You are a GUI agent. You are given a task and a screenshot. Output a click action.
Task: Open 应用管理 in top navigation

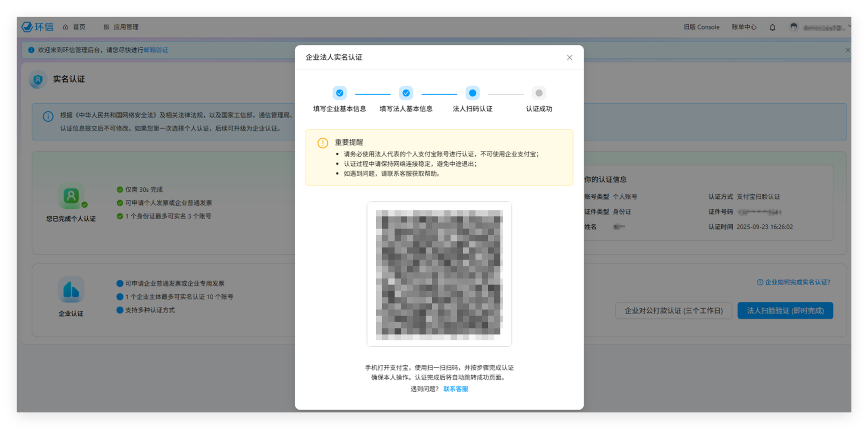[121, 27]
